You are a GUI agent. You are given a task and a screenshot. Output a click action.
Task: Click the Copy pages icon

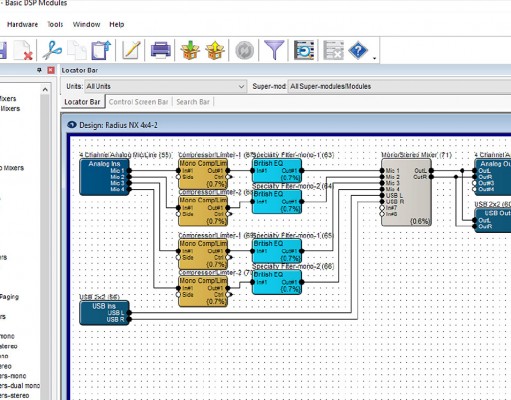tap(77, 50)
